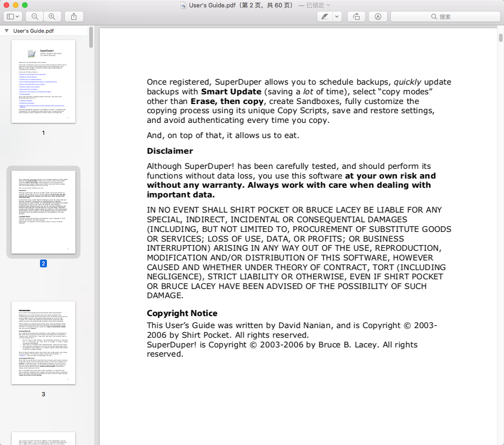Click the red close window button
Screen dimensions: 504x445
(x=6, y=5)
